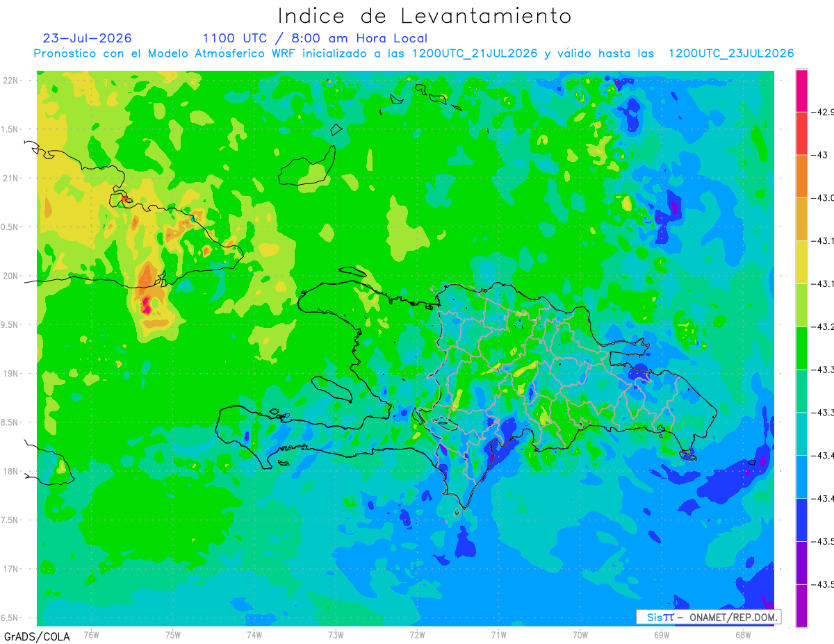Image resolution: width=834 pixels, height=644 pixels.
Task: Click the 'SisTT – ONAMET/REP.DOM.' credit box
Action: pos(708,617)
